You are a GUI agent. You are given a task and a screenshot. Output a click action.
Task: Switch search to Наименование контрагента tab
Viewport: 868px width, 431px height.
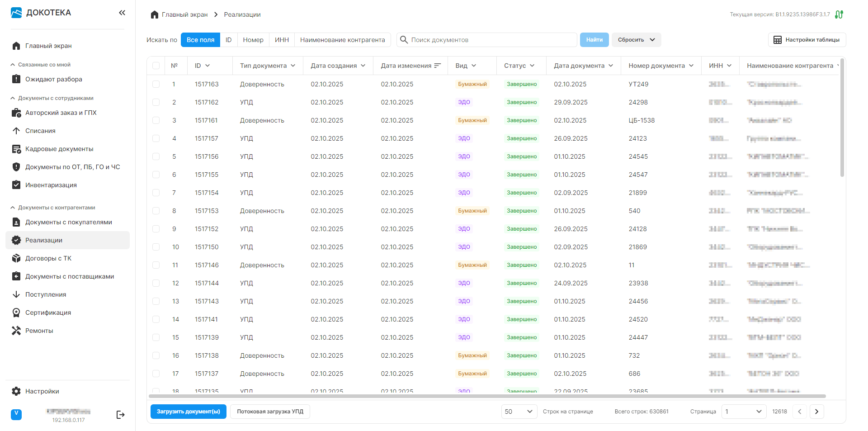point(342,40)
